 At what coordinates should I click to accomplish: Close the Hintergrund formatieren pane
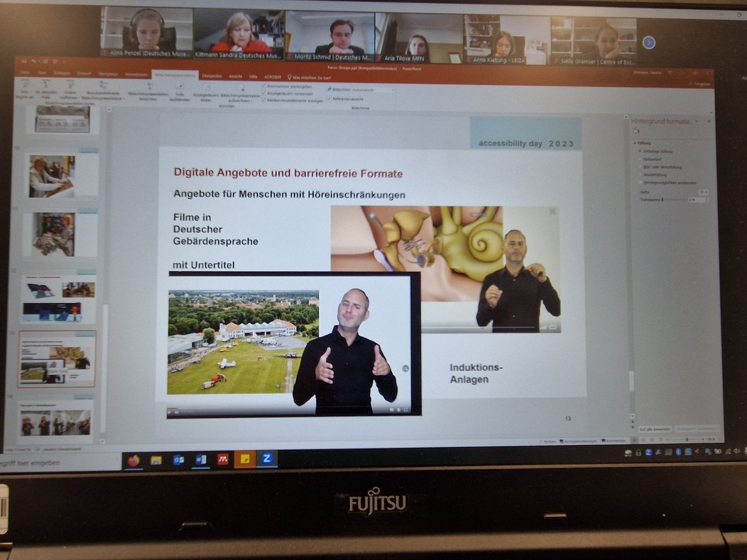point(709,121)
